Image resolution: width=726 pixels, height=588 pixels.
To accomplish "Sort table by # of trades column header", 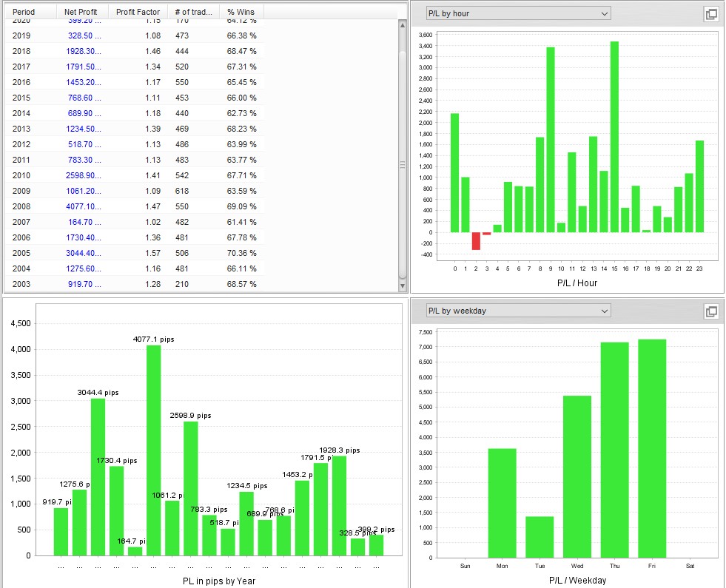I will (x=194, y=12).
